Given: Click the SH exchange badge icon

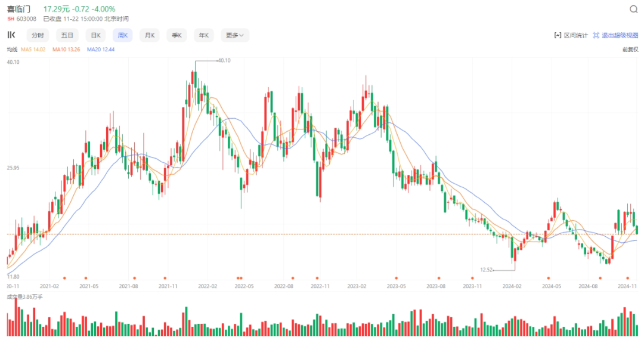Looking at the screenshot, I should (11, 19).
